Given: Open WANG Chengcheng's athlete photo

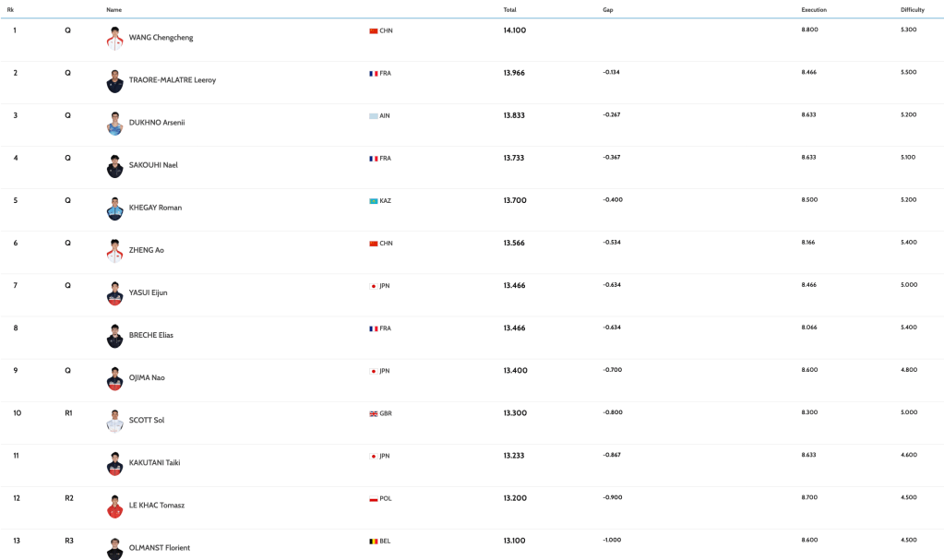Looking at the screenshot, I should tap(114, 38).
